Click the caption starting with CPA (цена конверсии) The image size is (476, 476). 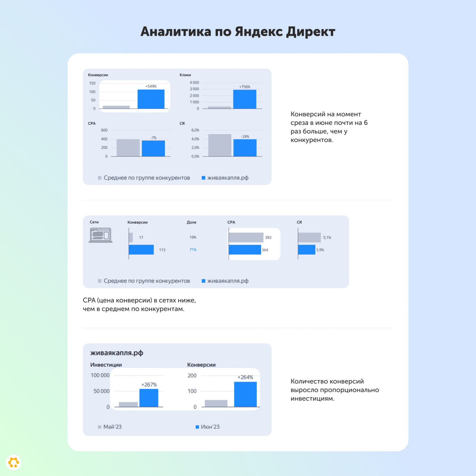pyautogui.click(x=139, y=305)
